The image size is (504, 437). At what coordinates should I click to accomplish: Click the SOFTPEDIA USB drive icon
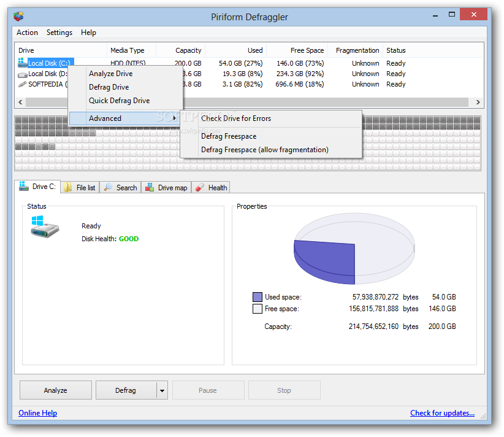pos(22,84)
